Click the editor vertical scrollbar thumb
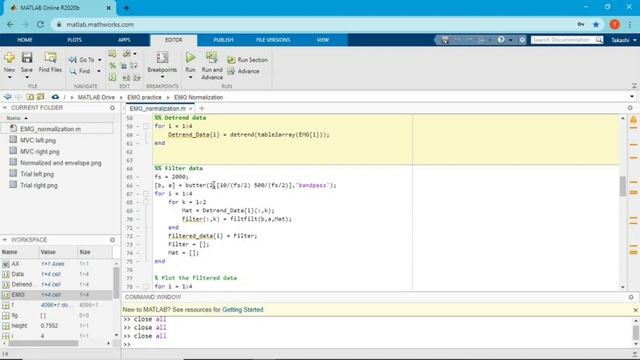640x360 pixels. pos(622,186)
